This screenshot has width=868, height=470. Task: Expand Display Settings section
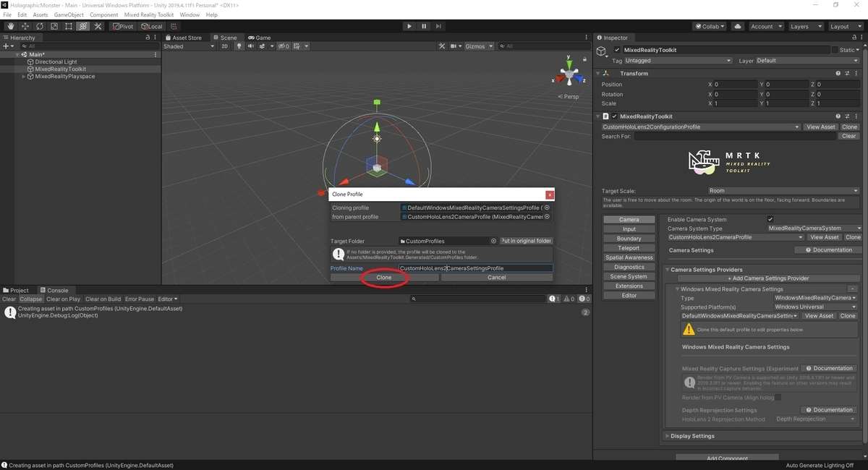(668, 436)
